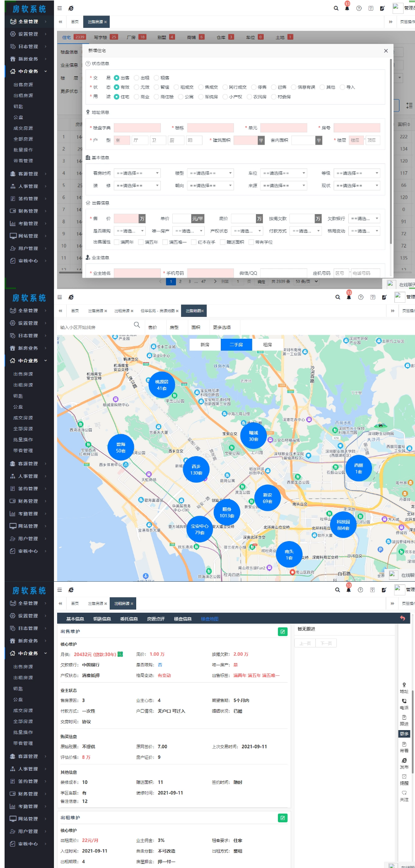Image resolution: width=415 pixels, height=868 pixels.
Task: Open the 看房时间 dropdown
Action: [137, 173]
